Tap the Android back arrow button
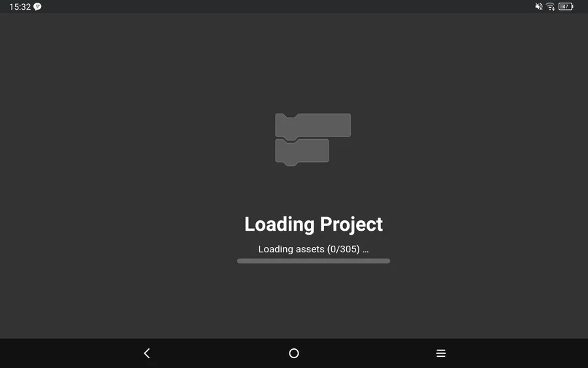This screenshot has width=588, height=368. [147, 353]
